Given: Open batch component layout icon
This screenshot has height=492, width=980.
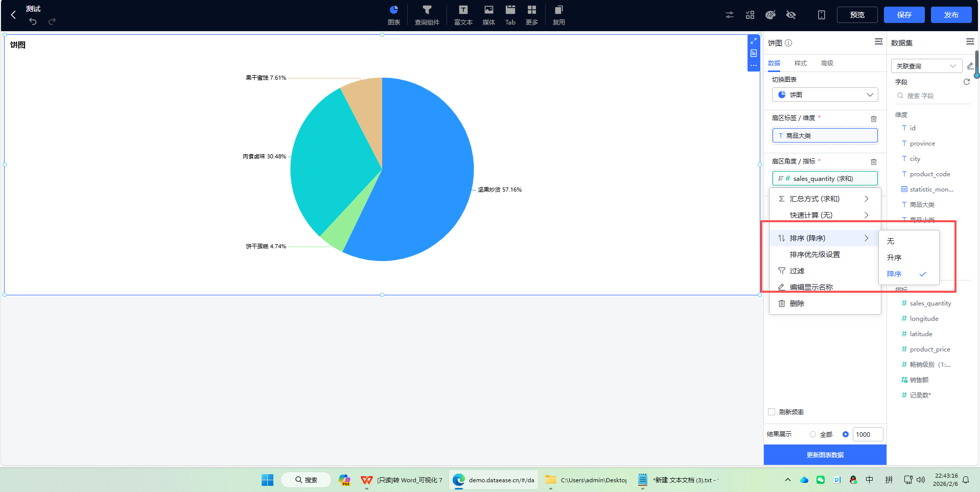Looking at the screenshot, I should [750, 15].
